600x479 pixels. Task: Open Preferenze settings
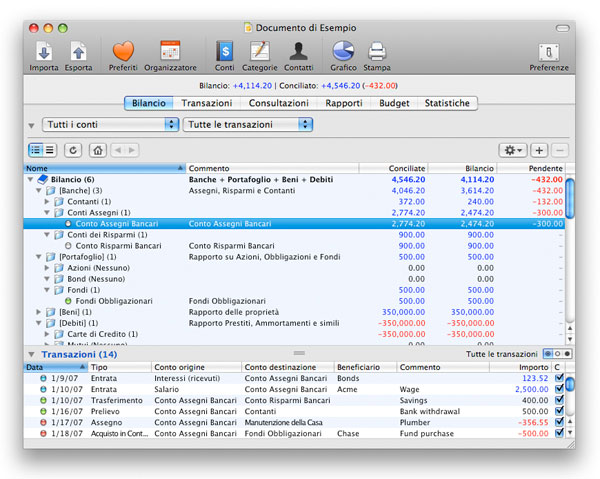(x=549, y=51)
